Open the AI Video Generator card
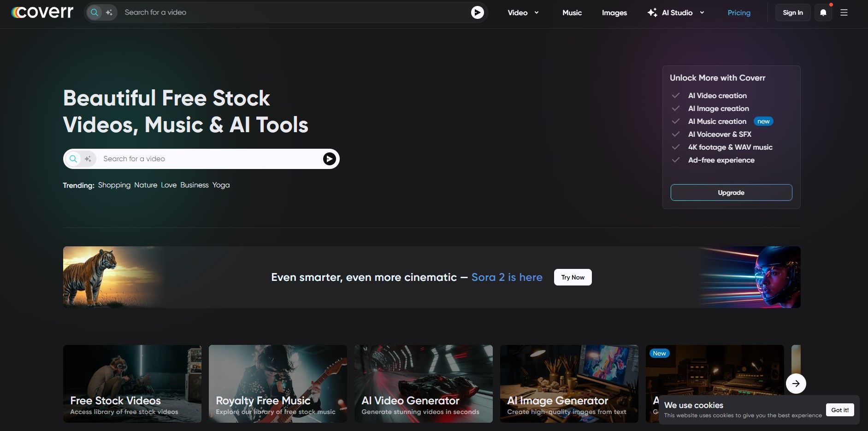The width and height of the screenshot is (868, 431). click(x=423, y=384)
